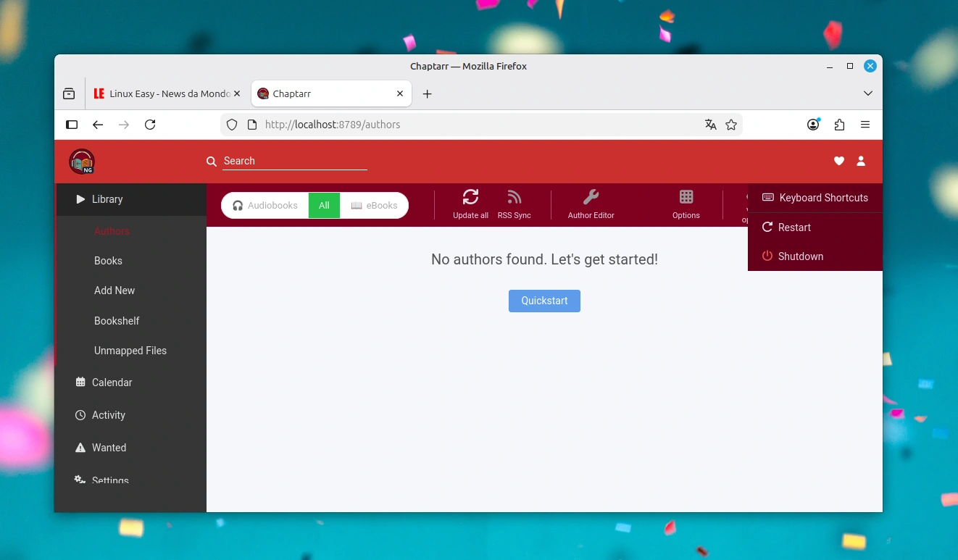Click the magnifier search icon
Screen dimensions: 958x560
(212, 161)
